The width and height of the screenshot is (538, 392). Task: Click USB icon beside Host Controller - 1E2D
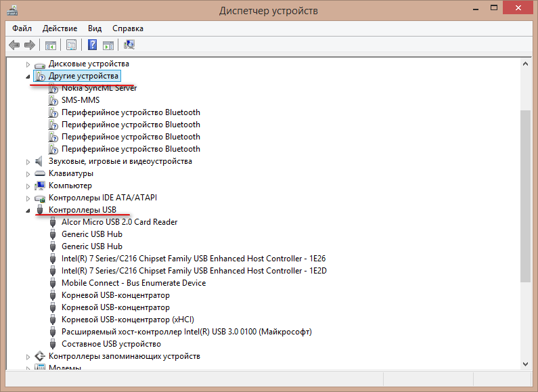53,271
